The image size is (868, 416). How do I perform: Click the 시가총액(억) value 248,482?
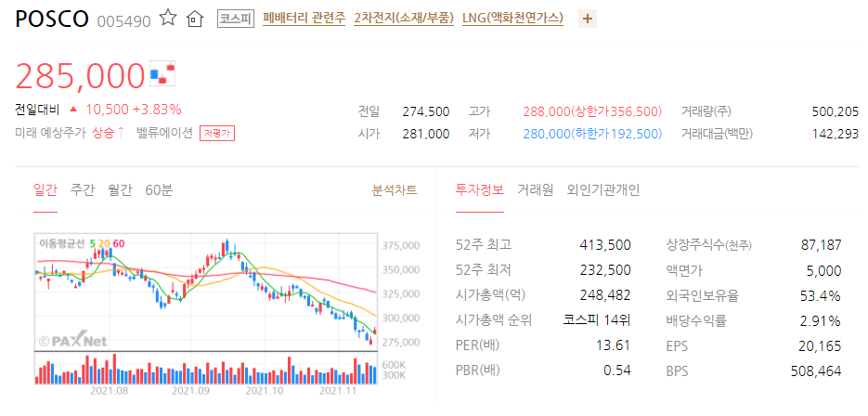click(605, 295)
